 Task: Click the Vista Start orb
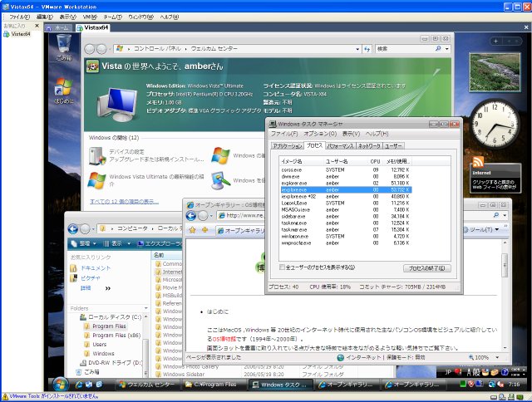[x=61, y=384]
